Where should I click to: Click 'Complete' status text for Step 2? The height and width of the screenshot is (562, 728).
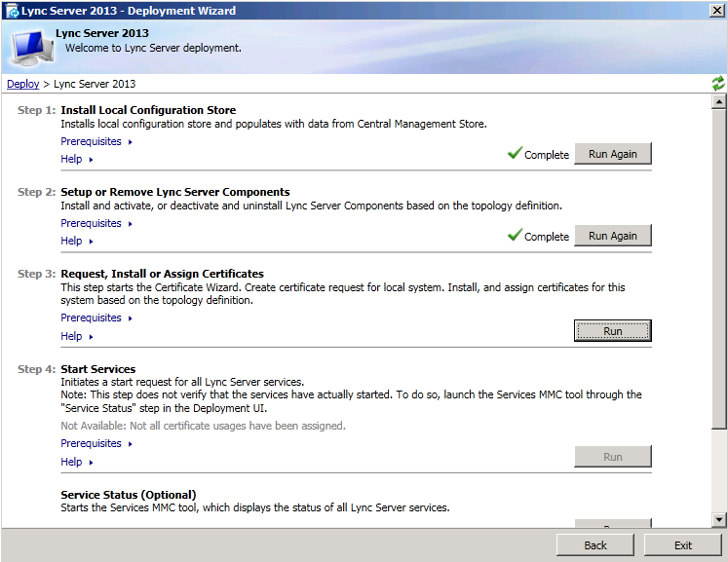click(547, 237)
